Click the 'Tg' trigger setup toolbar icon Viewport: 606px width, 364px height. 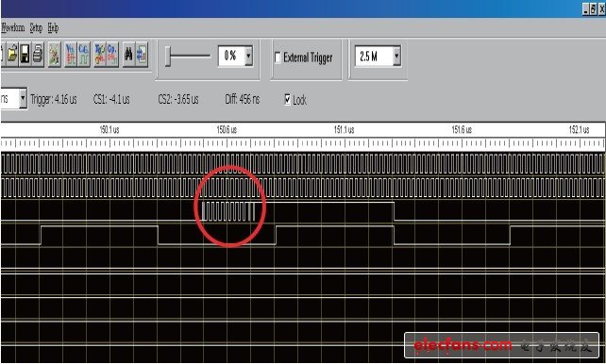point(99,55)
